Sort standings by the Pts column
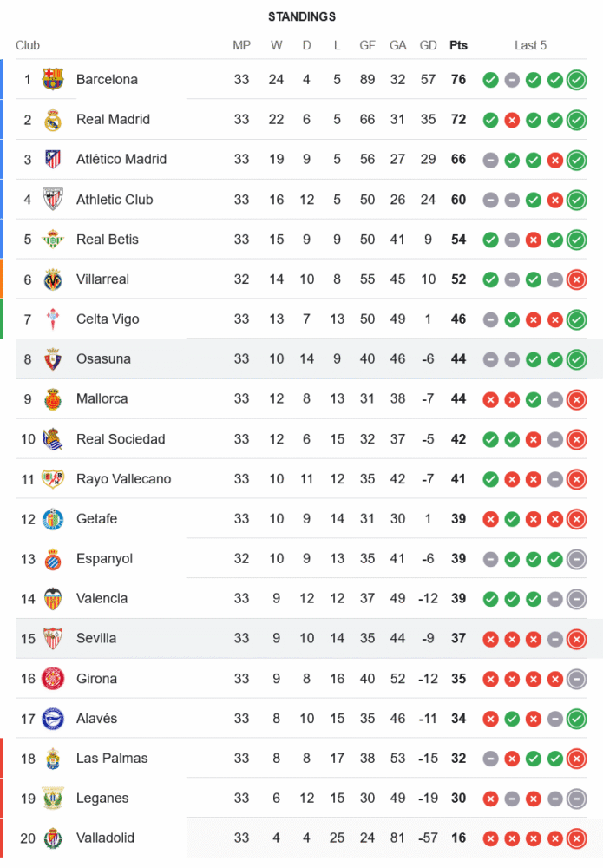Screen dimensions: 603x868 pyautogui.click(x=458, y=45)
